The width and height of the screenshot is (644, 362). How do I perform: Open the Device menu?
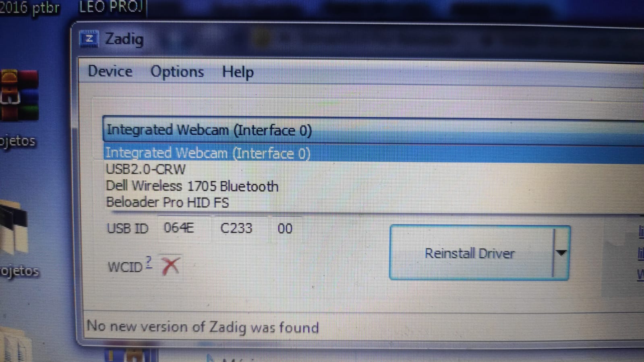click(110, 71)
